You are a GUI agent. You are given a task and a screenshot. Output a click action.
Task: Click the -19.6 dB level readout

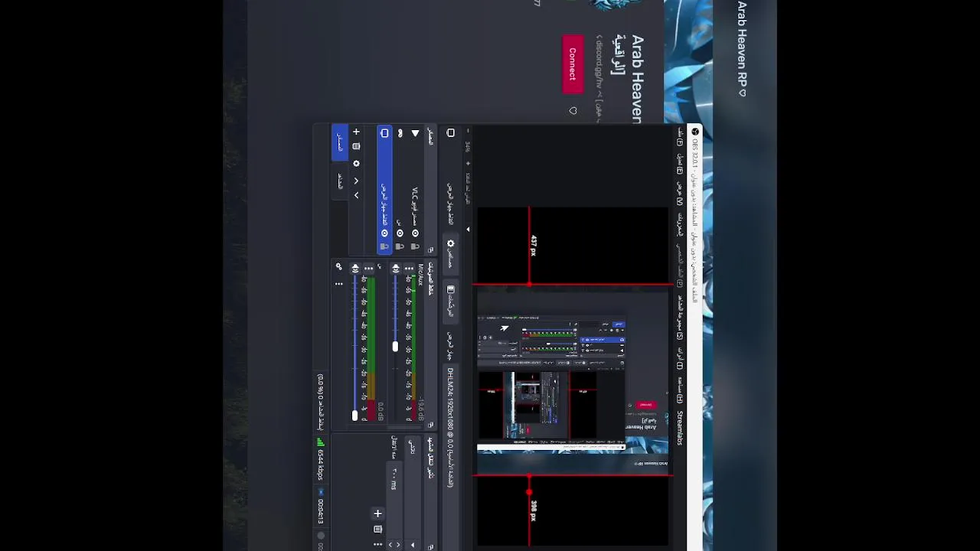pos(421,409)
